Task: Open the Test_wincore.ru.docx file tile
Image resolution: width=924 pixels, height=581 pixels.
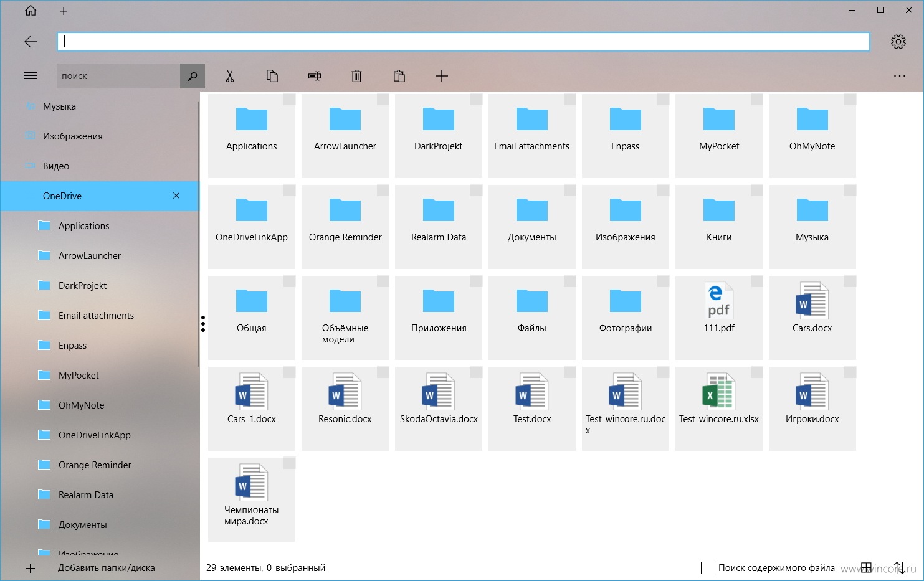Action: tap(626, 408)
